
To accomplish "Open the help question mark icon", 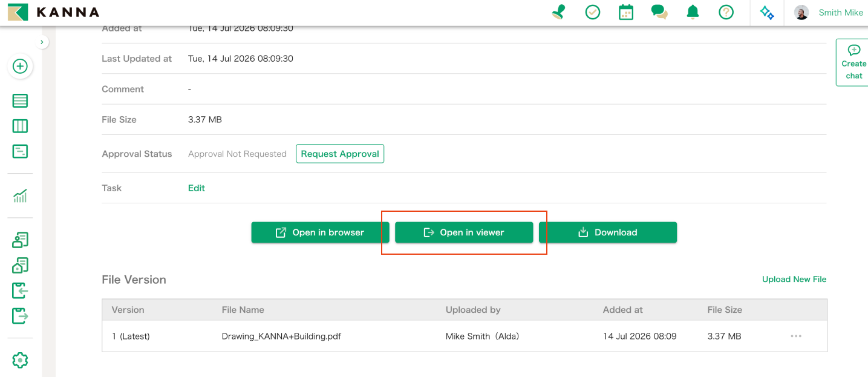I will (x=726, y=12).
